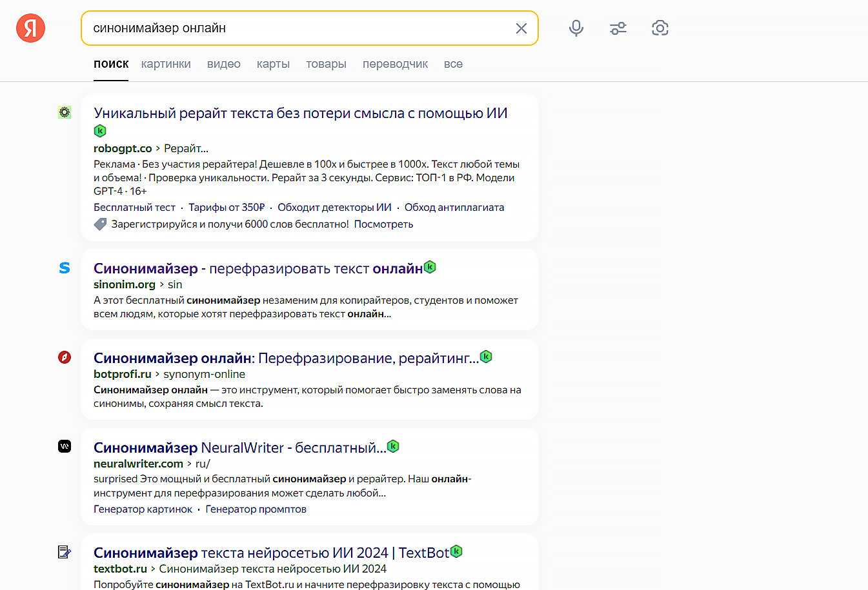Open the botprofi.ru domain link
The height and width of the screenshot is (590, 868).
tap(122, 374)
